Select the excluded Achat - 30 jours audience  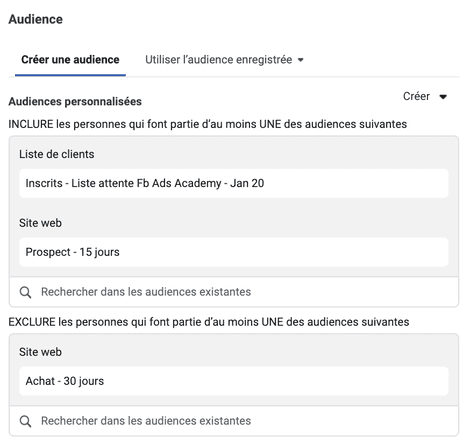click(234, 381)
